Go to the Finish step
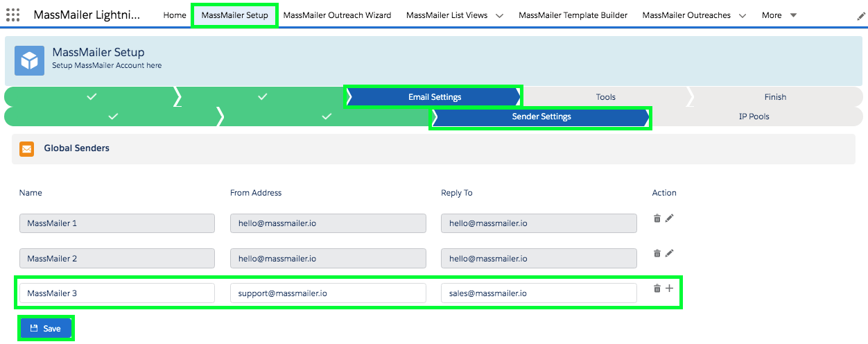This screenshot has width=868, height=344. point(775,97)
